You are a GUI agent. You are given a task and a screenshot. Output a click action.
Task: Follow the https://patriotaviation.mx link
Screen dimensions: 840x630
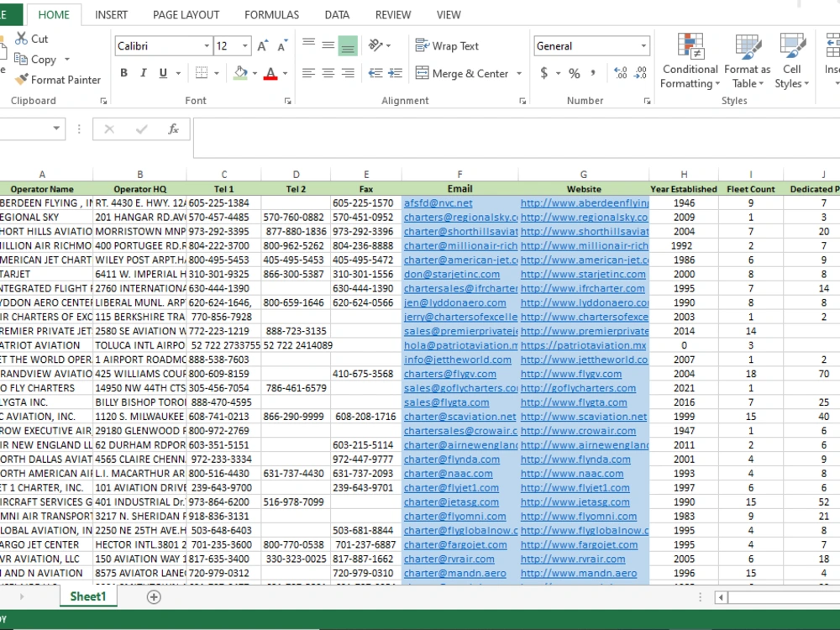point(584,345)
